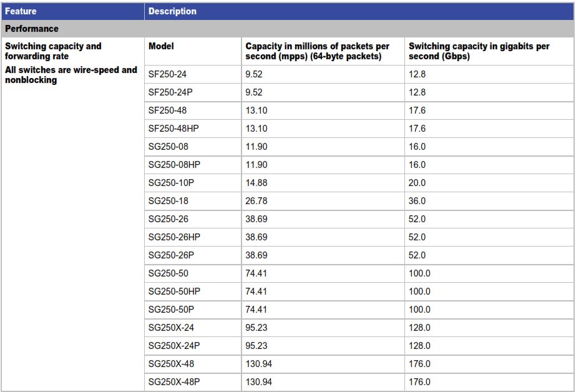
Task: Select model cell SG250X-24
Action: point(193,327)
